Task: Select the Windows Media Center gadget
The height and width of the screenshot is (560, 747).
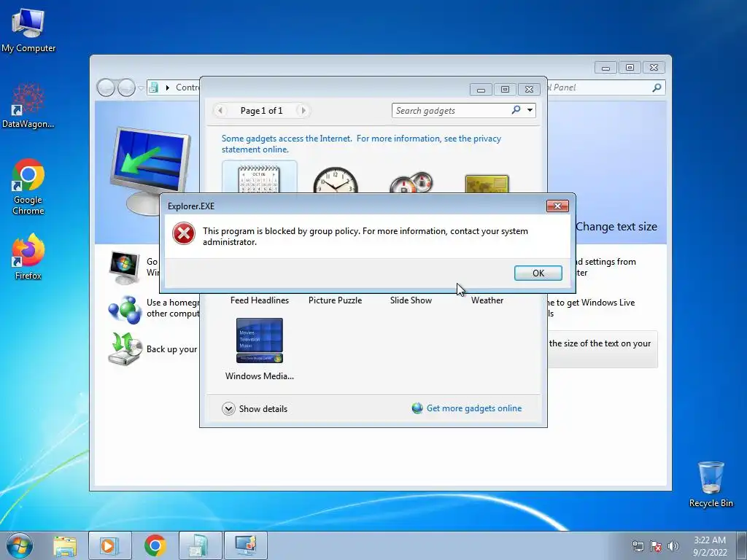Action: click(259, 349)
